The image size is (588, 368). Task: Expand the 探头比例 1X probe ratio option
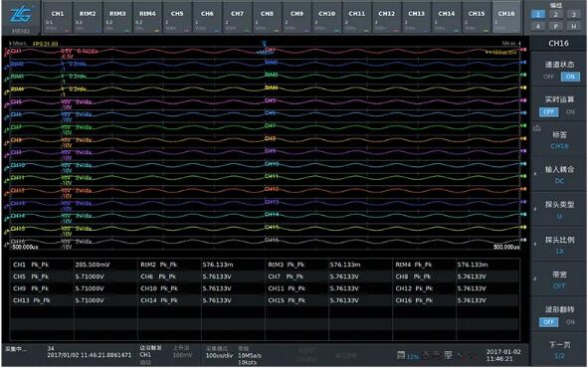559,245
